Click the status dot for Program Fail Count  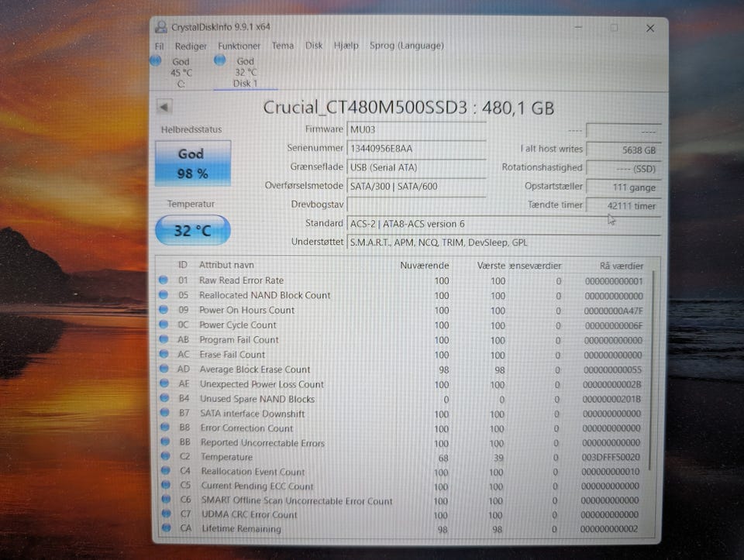[164, 339]
